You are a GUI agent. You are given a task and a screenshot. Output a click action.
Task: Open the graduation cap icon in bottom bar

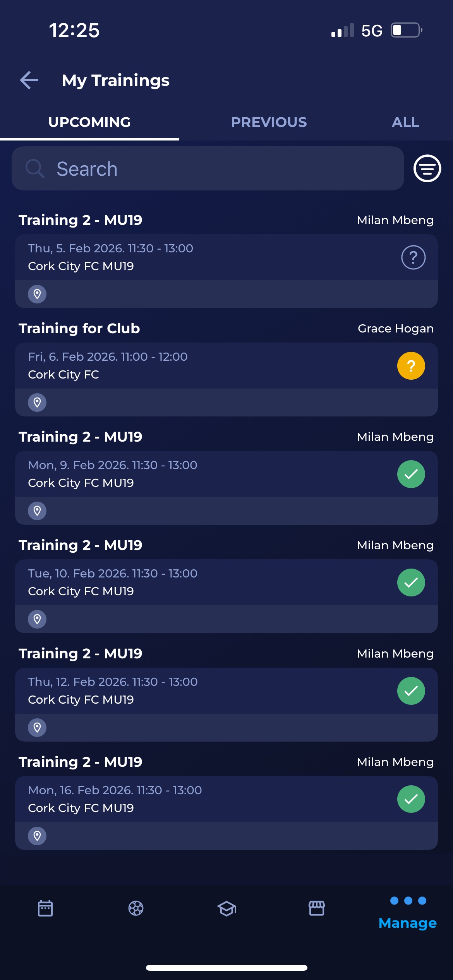coord(226,908)
